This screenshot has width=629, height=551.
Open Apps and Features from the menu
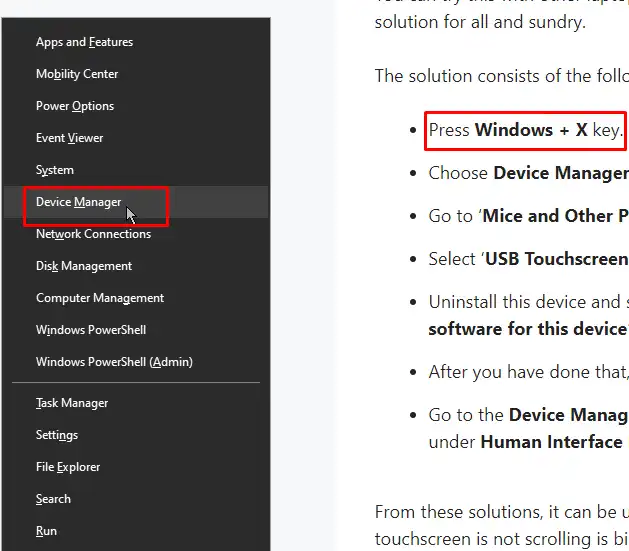(x=84, y=42)
